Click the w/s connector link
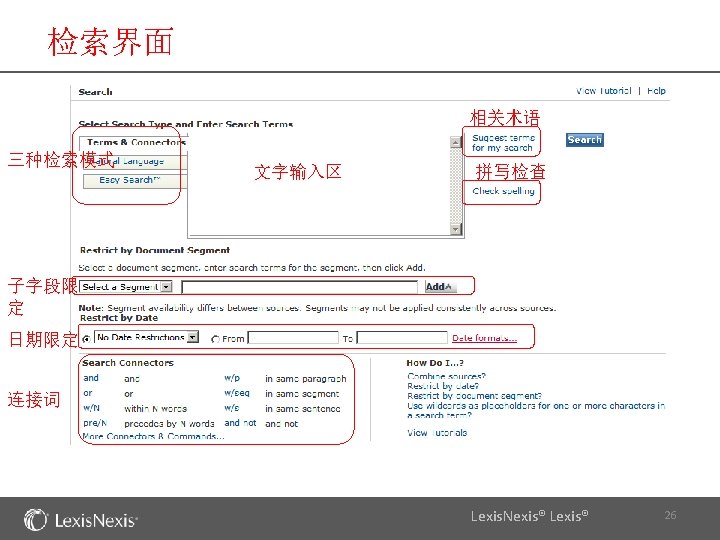Viewport: 720px width, 540px height. (x=231, y=408)
